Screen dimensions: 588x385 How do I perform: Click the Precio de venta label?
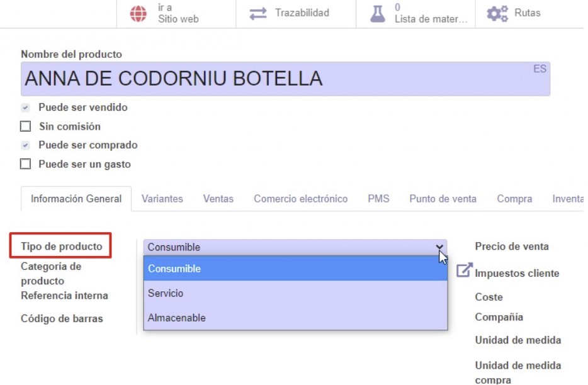click(512, 247)
